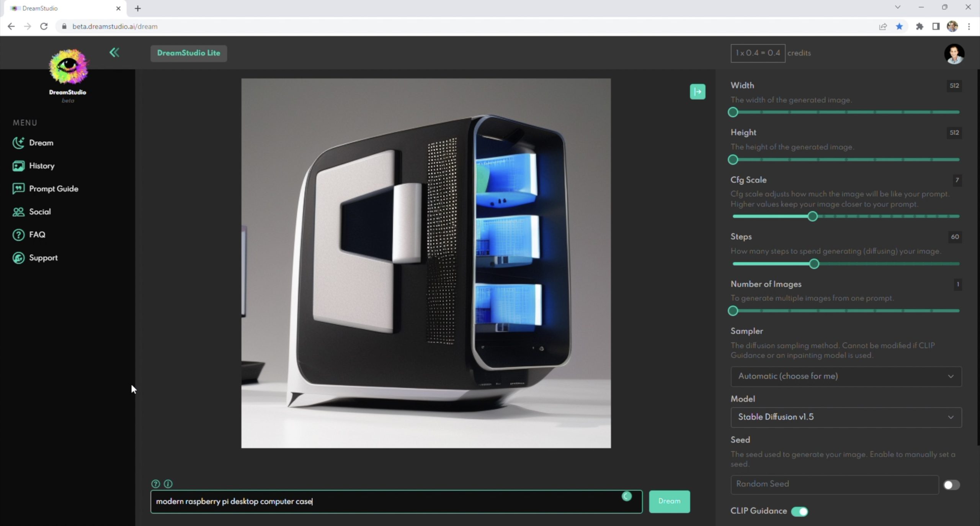980x526 pixels.
Task: Open History from the menu
Action: [x=41, y=166]
